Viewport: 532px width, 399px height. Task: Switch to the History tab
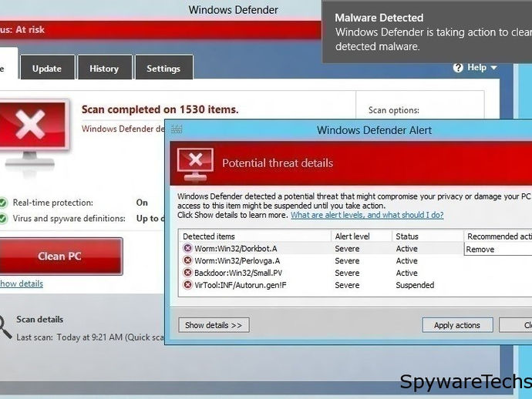pos(105,68)
